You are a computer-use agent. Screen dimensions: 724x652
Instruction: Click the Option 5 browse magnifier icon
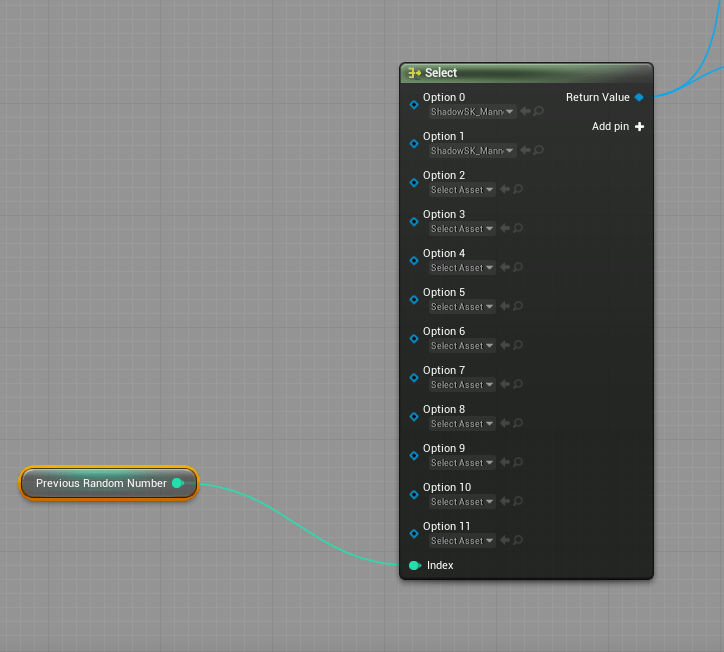click(x=518, y=307)
